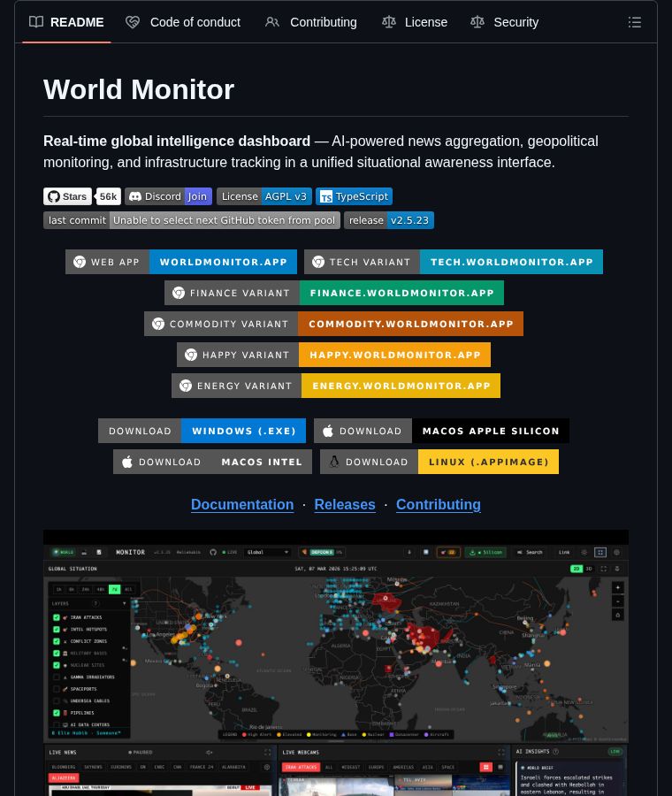This screenshot has height=796, width=672.
Task: Switch map to 3D mode in screenshot
Action: coord(589,569)
